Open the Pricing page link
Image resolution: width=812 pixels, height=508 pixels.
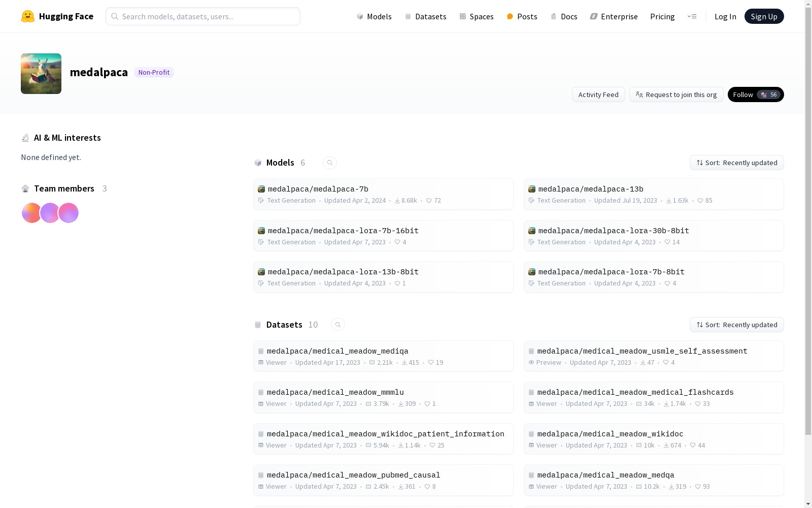click(662, 16)
